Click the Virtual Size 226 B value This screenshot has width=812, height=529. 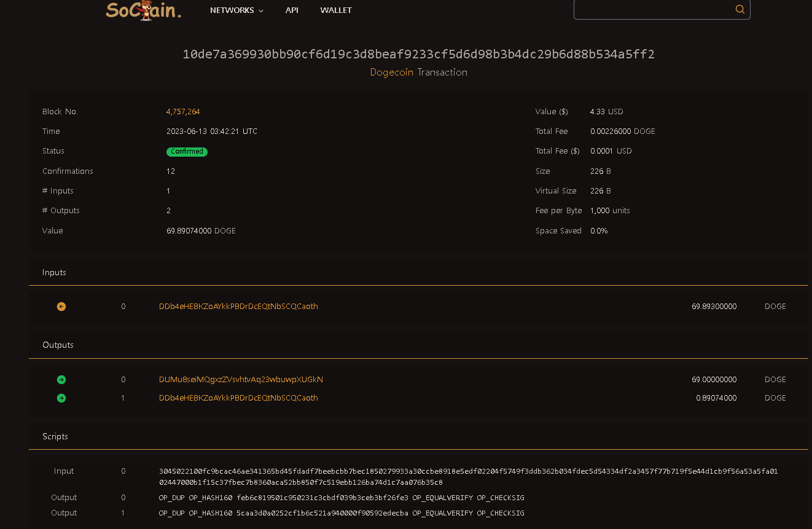click(601, 191)
